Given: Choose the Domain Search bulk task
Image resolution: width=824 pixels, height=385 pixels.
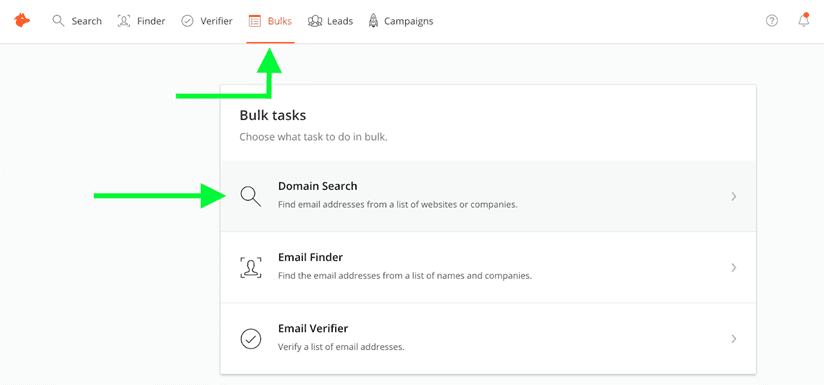Looking at the screenshot, I should (488, 196).
